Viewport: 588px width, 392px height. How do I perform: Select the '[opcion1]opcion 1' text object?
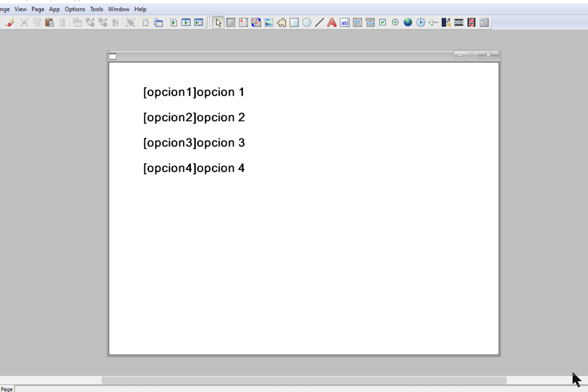coord(194,92)
